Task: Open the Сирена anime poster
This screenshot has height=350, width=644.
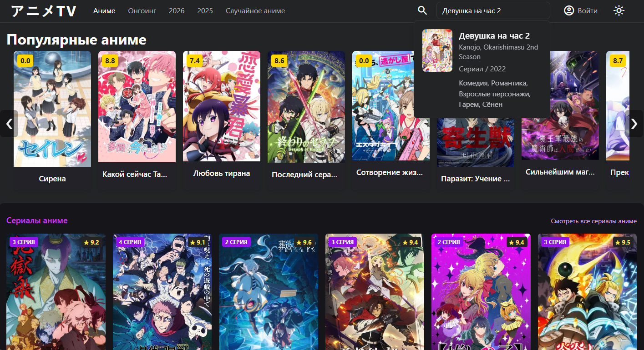Action: pos(52,109)
